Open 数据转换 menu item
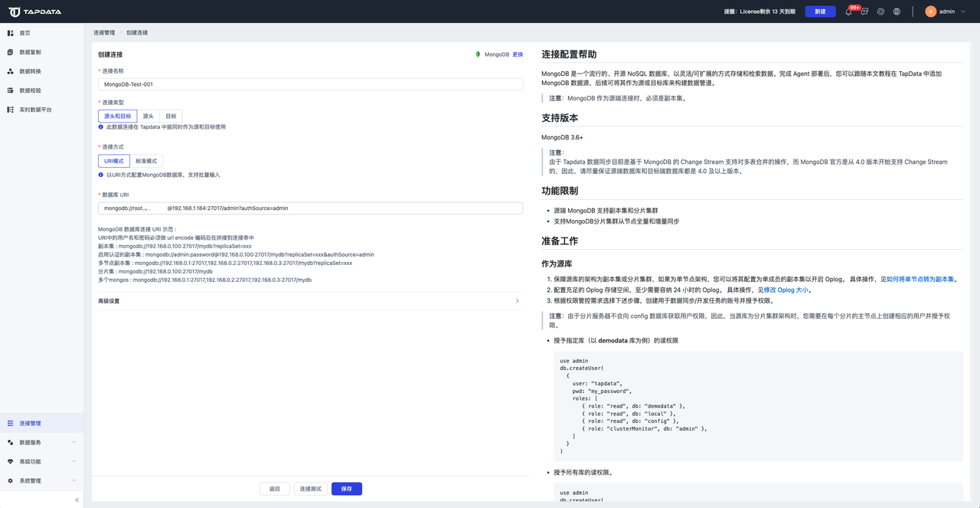 [42, 71]
